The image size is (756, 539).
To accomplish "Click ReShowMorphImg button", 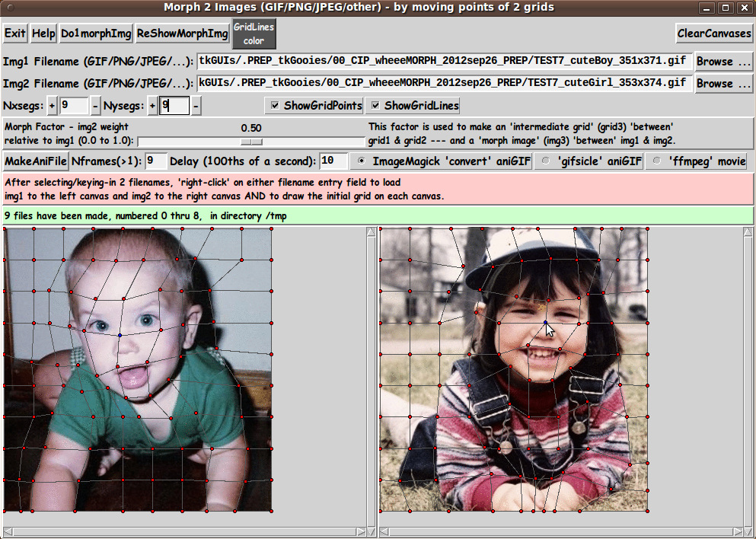I will click(182, 33).
